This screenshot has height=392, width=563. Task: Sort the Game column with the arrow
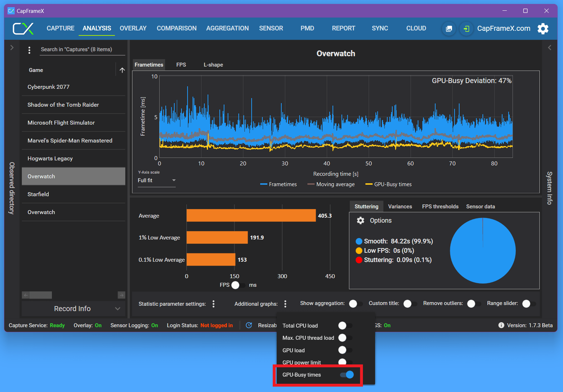(122, 70)
